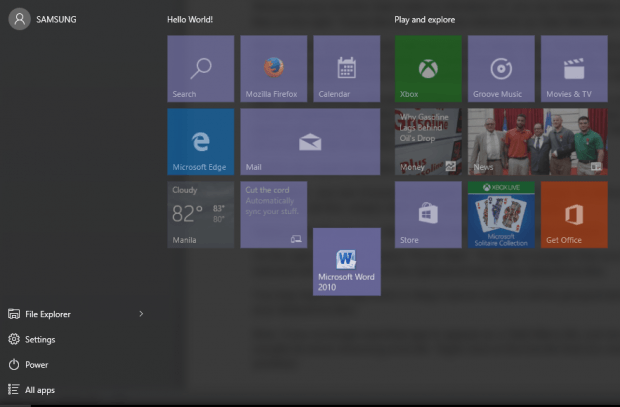Open the News live tile
This screenshot has height=407, width=620.
point(538,142)
